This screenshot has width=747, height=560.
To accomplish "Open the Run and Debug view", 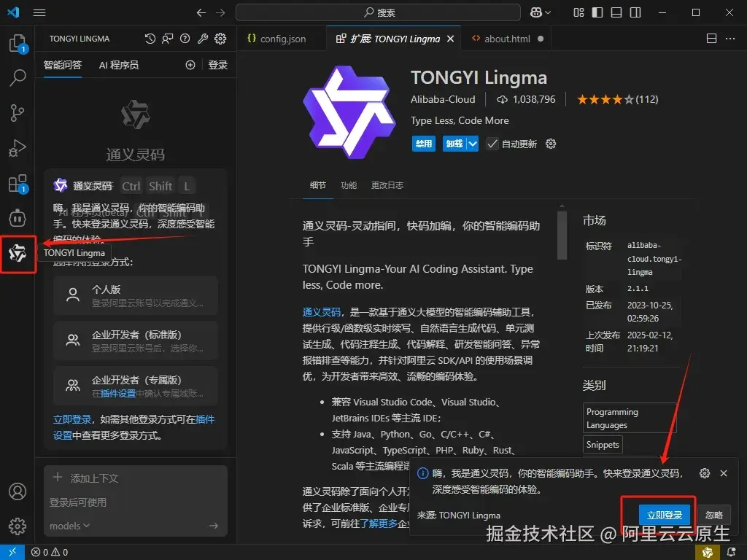I will pos(18,148).
